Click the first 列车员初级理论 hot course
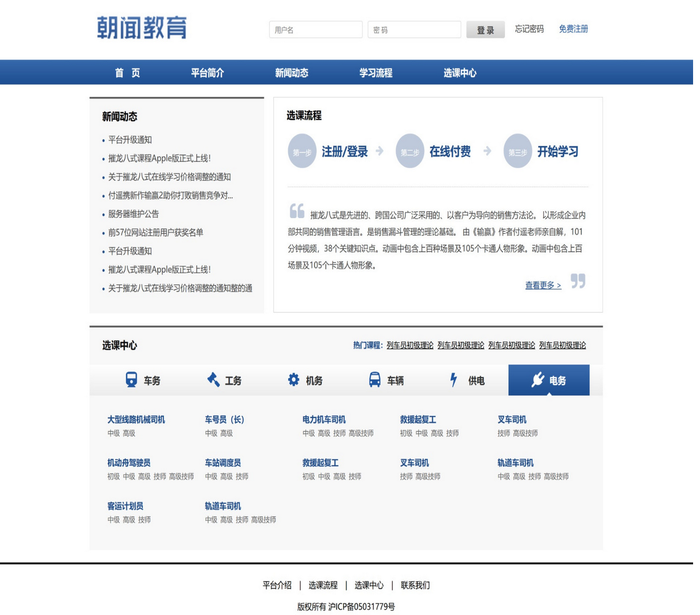This screenshot has height=615, width=700. pos(411,345)
